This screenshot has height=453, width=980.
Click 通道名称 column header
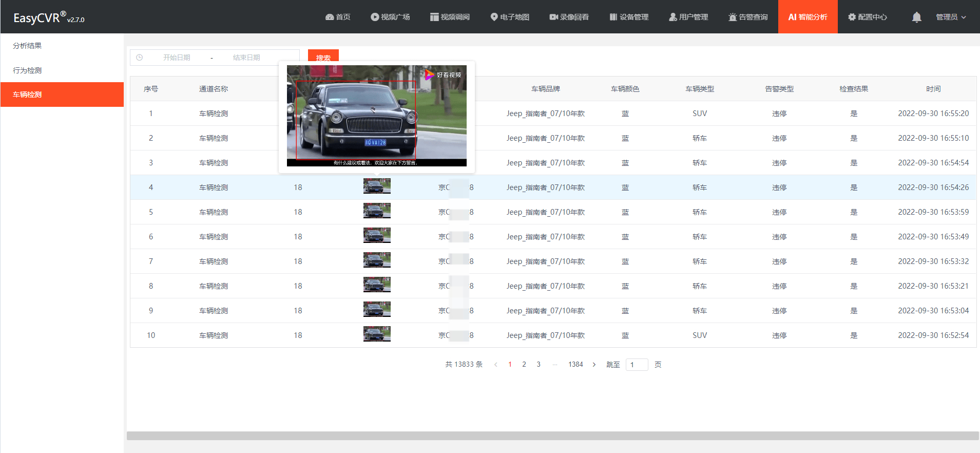click(214, 89)
